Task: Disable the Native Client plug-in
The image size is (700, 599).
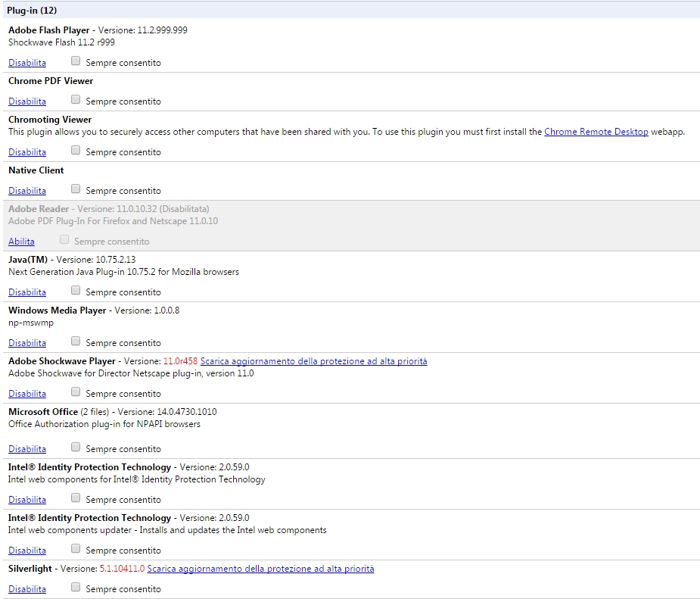Action: pyautogui.click(x=26, y=191)
